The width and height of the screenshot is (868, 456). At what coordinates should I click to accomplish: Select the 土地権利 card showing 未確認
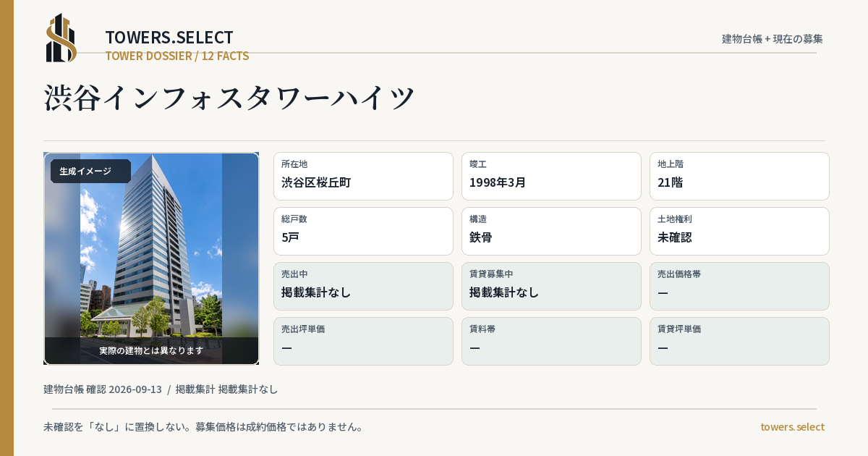tap(739, 231)
